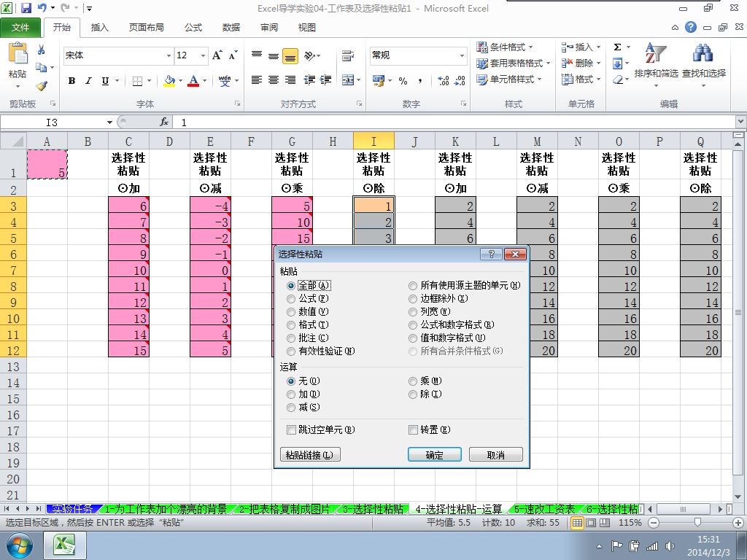Click the dialog help question button
The image size is (747, 560).
point(492,254)
